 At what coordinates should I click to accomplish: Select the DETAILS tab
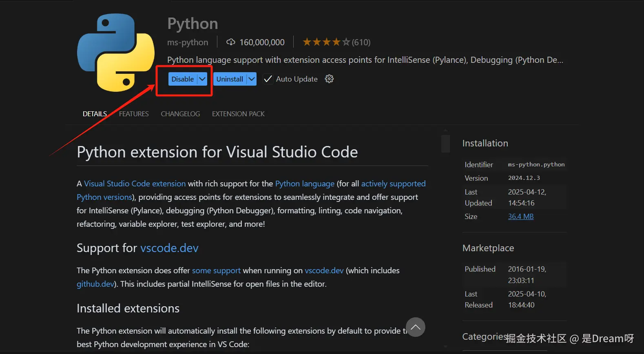tap(95, 114)
